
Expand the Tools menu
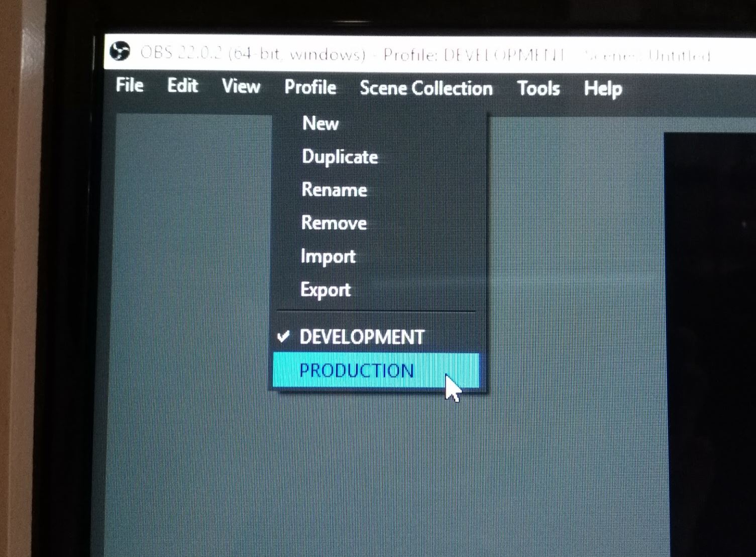[x=538, y=89]
